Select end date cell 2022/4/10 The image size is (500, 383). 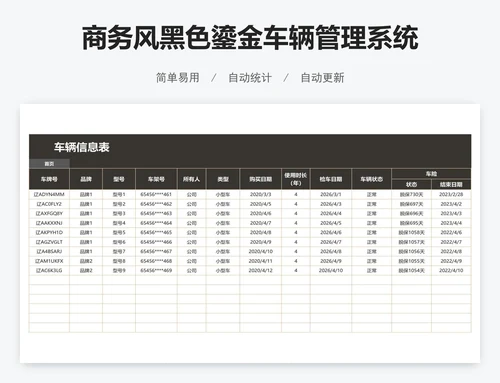[451, 270]
